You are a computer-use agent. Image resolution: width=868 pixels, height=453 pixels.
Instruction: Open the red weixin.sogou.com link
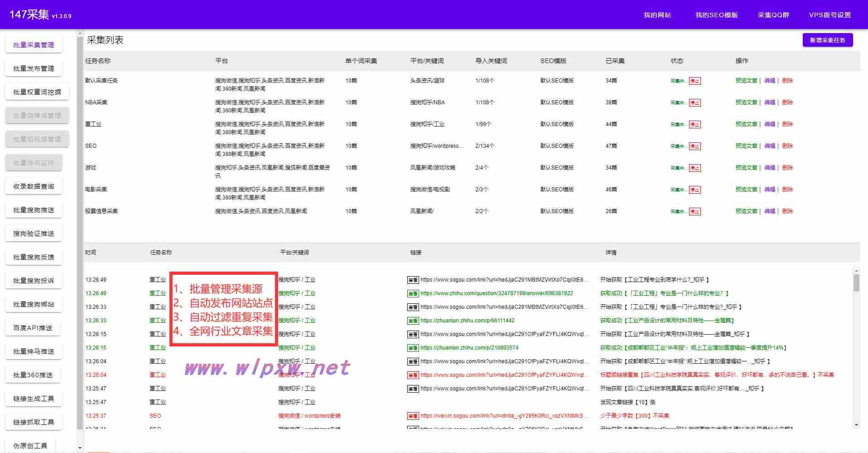point(504,416)
